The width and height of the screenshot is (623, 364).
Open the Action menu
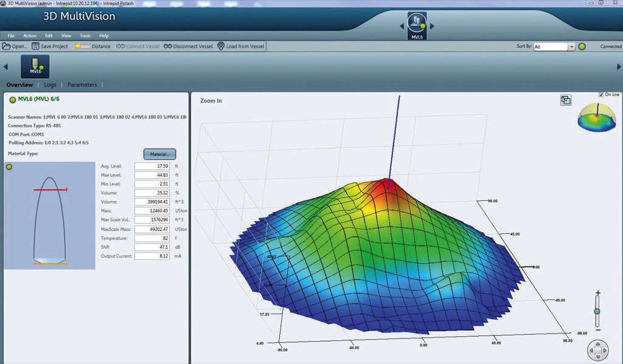point(30,36)
